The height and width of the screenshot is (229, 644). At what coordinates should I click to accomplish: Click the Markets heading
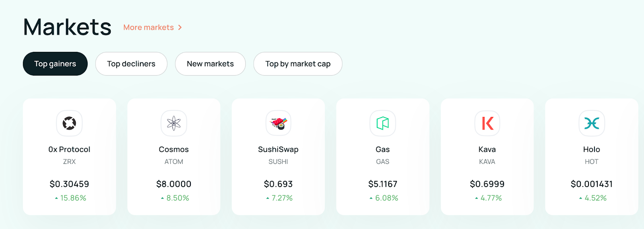point(67,27)
